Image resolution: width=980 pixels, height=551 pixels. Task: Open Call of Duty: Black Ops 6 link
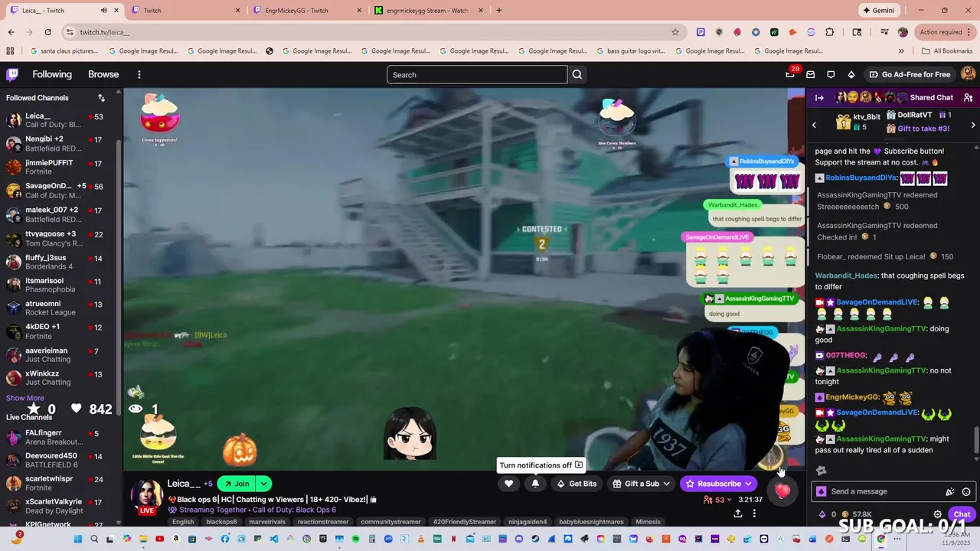(294, 510)
